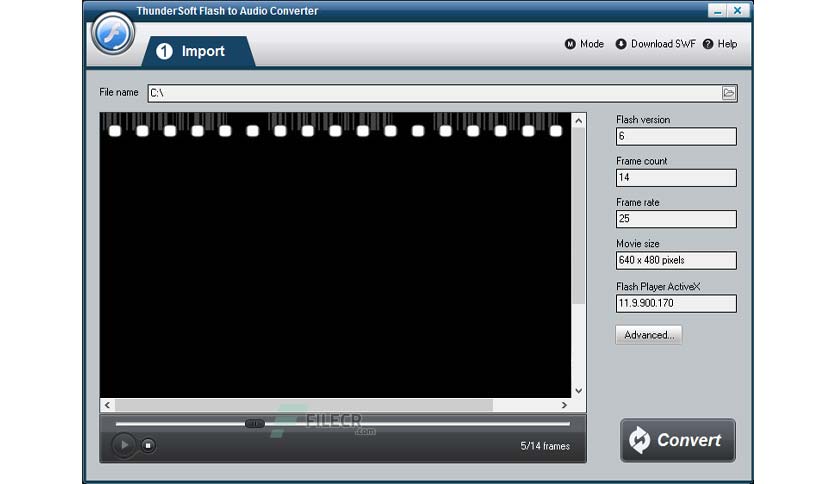Open the Import tab
This screenshot has width=836, height=484.
pyautogui.click(x=198, y=52)
